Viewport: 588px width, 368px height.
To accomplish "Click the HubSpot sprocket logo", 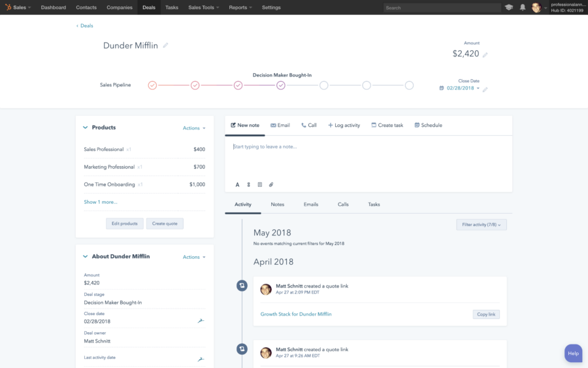I will 8,7.
